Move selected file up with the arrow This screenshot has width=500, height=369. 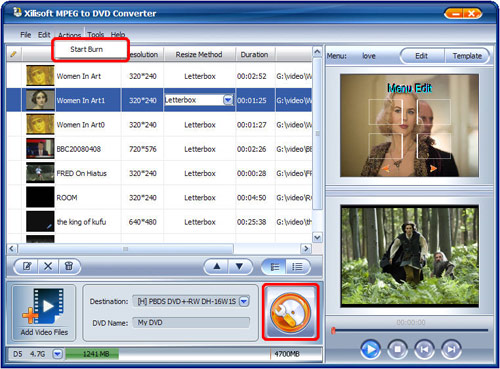(217, 267)
